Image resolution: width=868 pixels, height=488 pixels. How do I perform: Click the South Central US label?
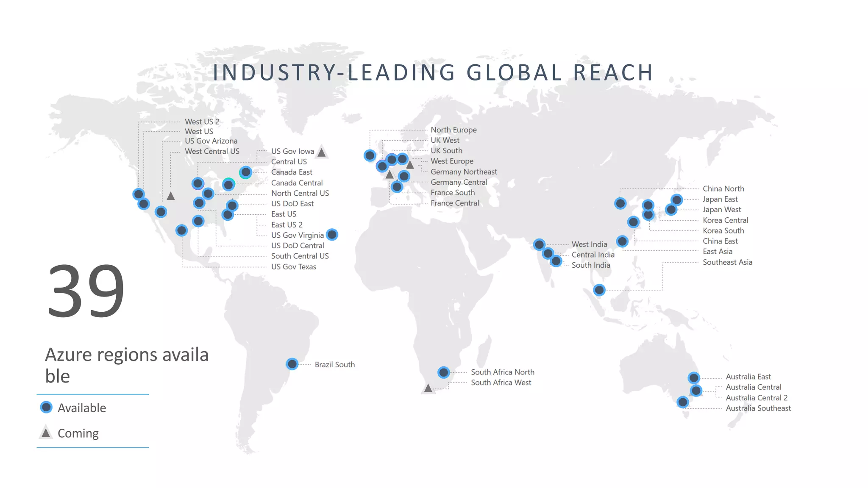tap(300, 256)
